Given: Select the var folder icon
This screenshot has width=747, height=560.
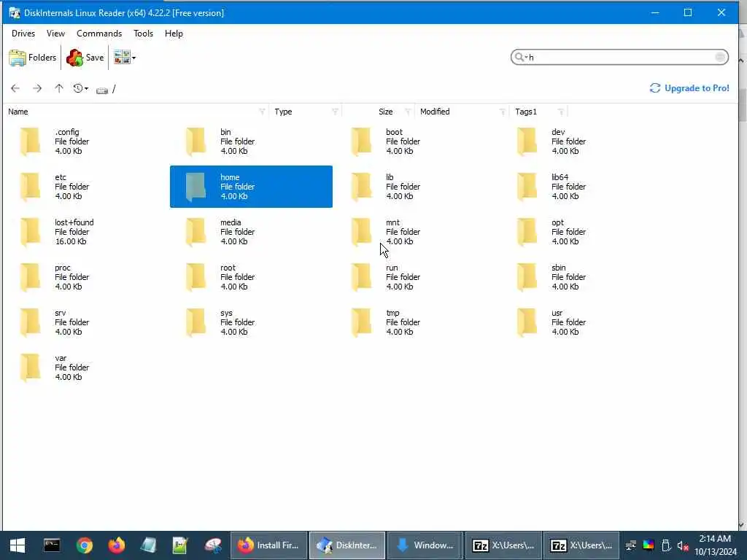Looking at the screenshot, I should pyautogui.click(x=31, y=367).
